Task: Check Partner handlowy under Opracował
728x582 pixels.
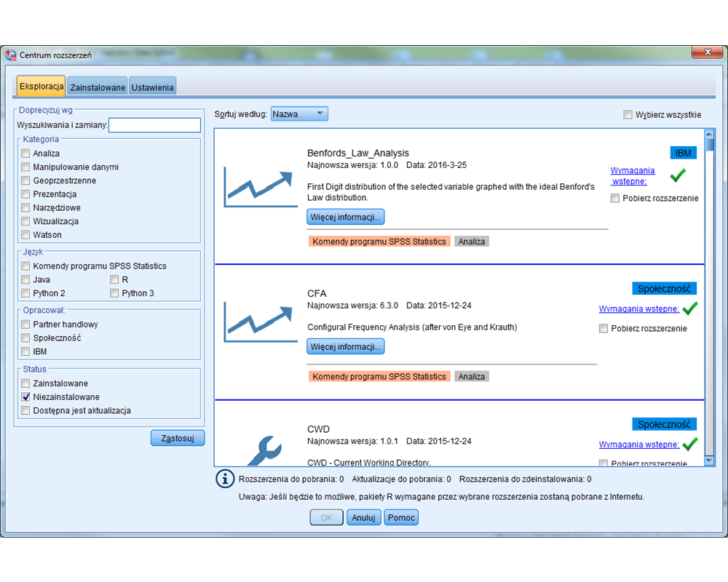Action: coord(25,324)
